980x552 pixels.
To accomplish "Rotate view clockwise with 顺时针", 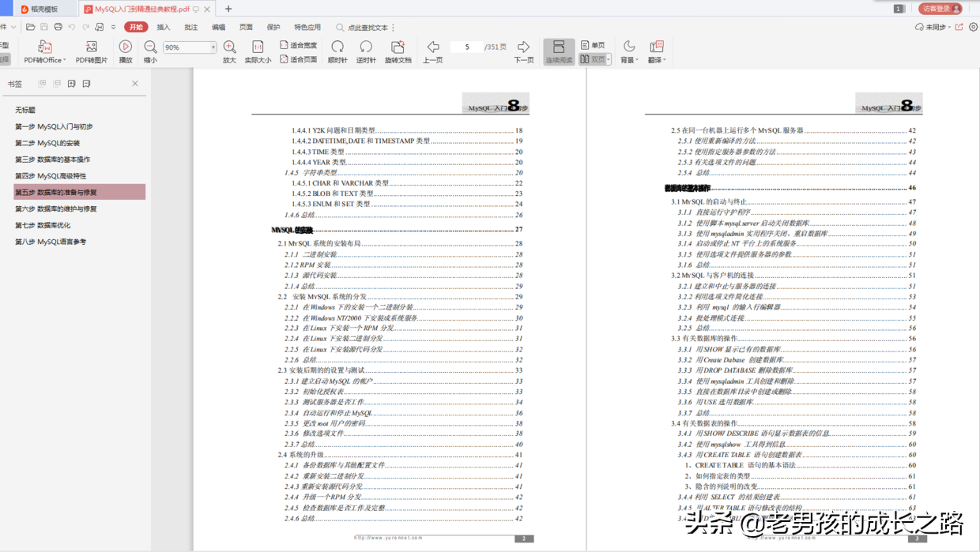I will [337, 52].
